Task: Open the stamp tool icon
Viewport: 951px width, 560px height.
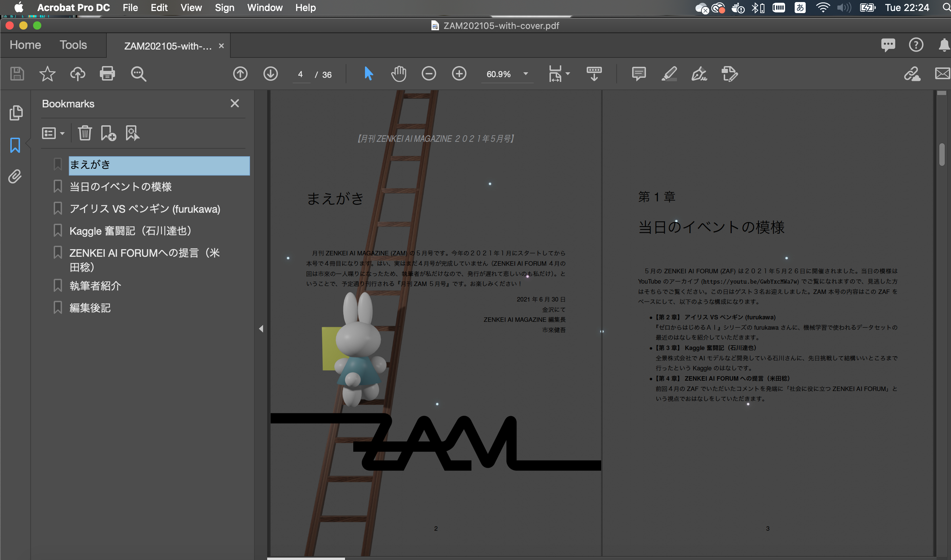Action: (x=730, y=74)
